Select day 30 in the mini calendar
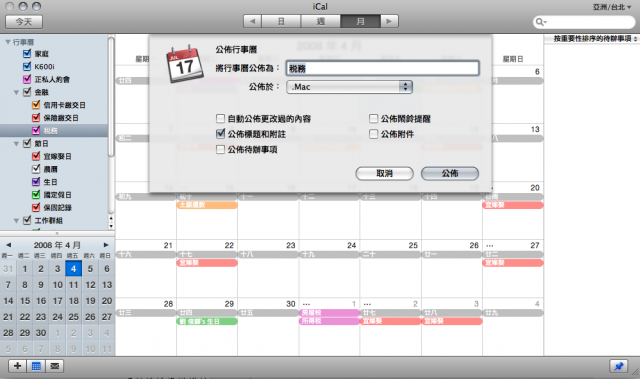Screen dimensions: 640x379 41,333
